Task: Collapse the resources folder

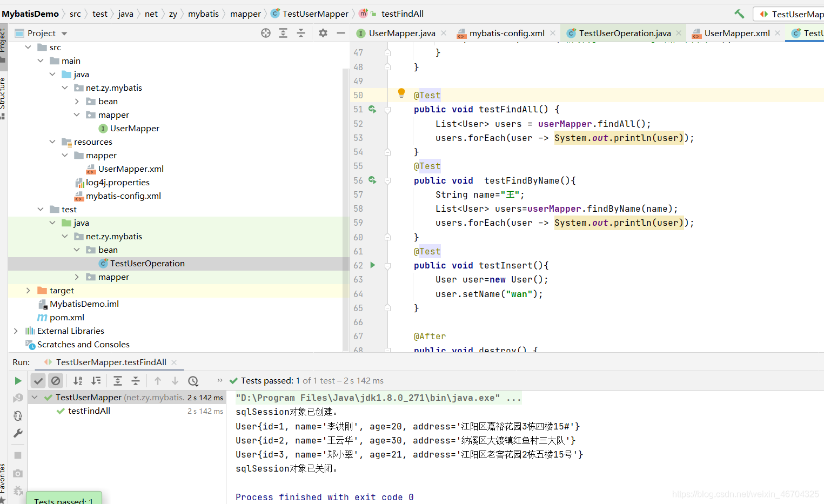Action: [x=52, y=142]
